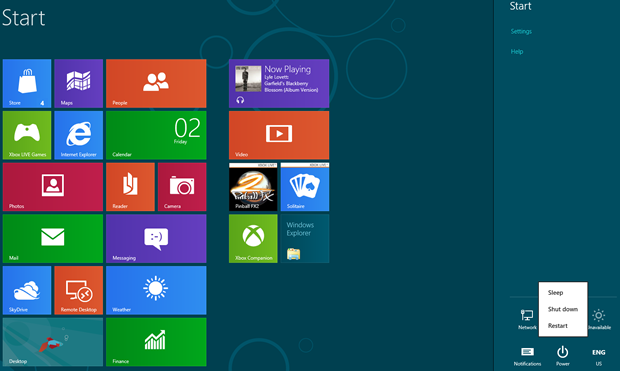620x371 pixels.
Task: Adjust the brightness Unavailable icon
Action: [599, 320]
